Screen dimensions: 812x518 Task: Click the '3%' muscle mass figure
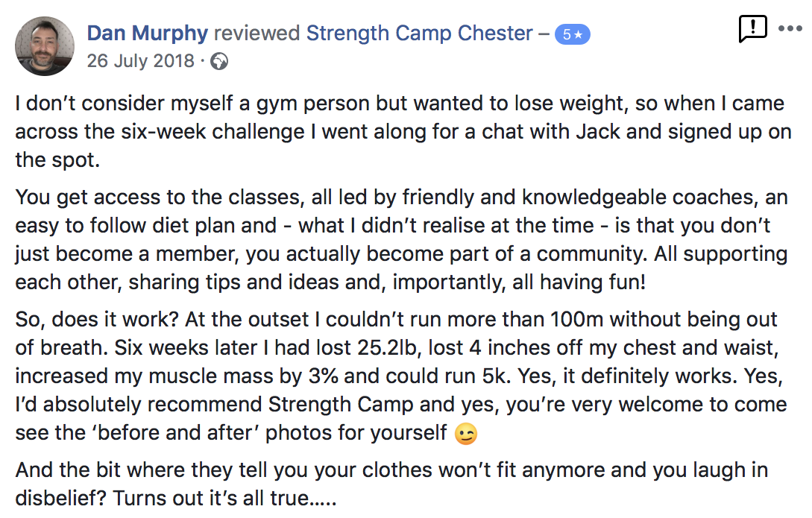click(323, 376)
